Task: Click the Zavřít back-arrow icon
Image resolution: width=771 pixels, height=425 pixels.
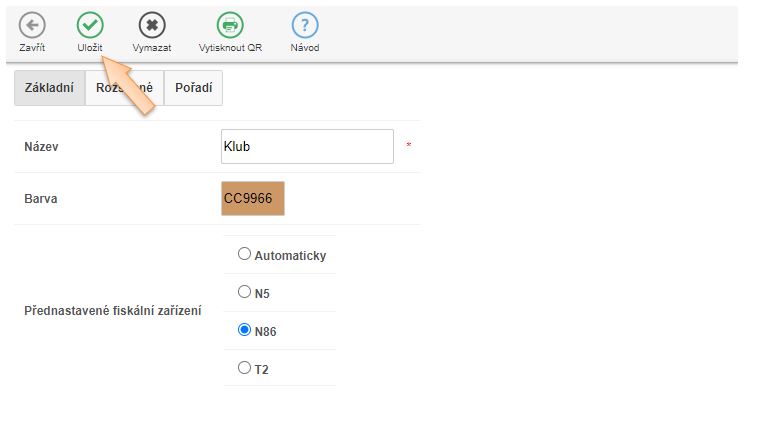Action: point(32,25)
